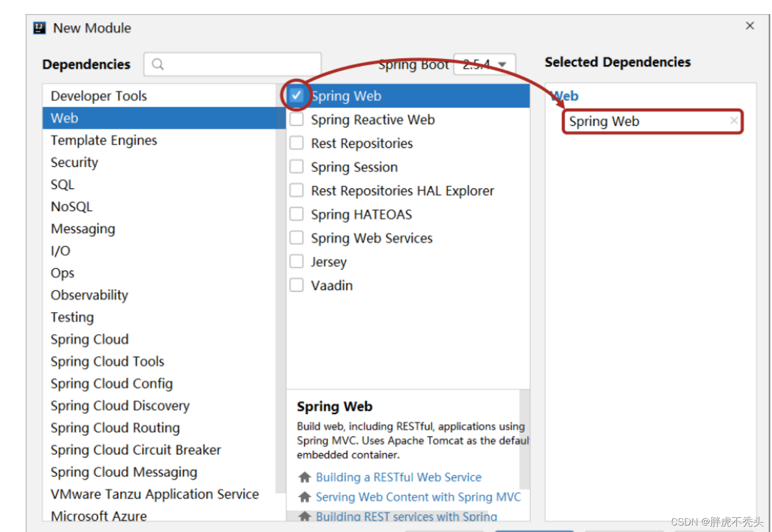Click home icon beside Serving Web Content link
Screen dimensions: 772x532
pos(305,497)
